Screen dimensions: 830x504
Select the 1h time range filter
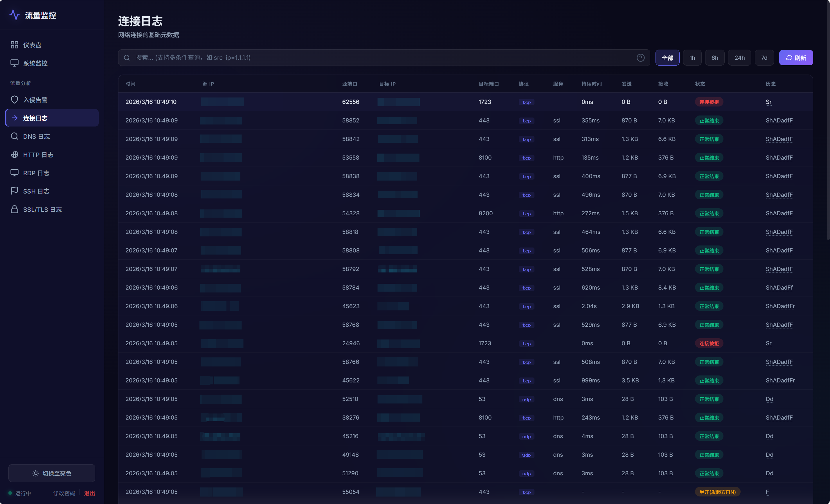[692, 57]
